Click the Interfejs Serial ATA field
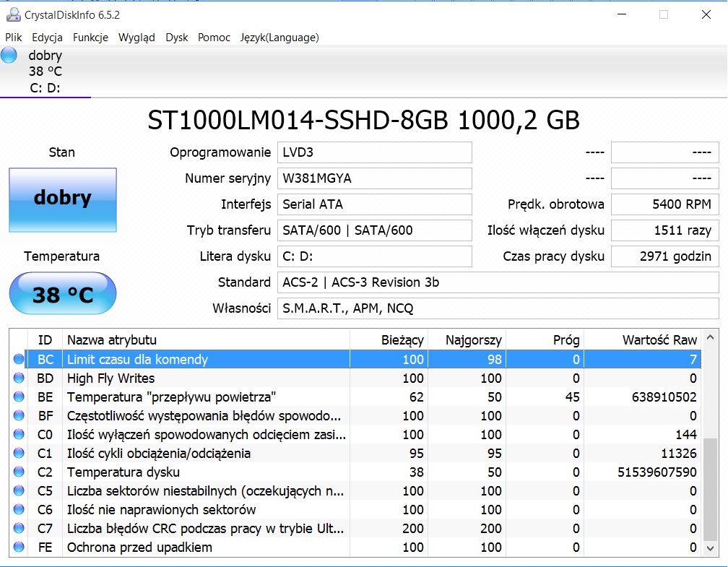The image size is (728, 567). 375,204
